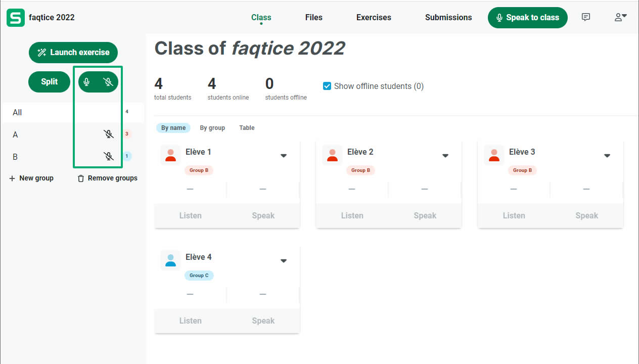Expand Elève 1 card dropdown arrow

tap(284, 156)
